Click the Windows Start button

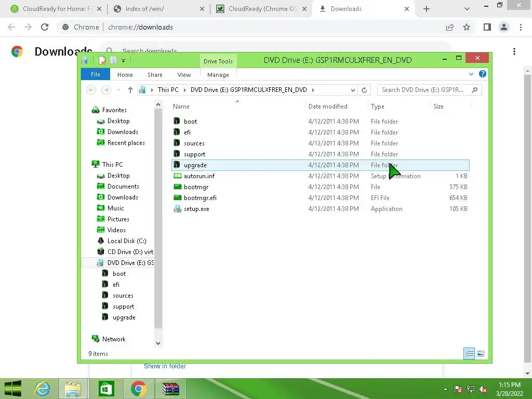pos(13,389)
